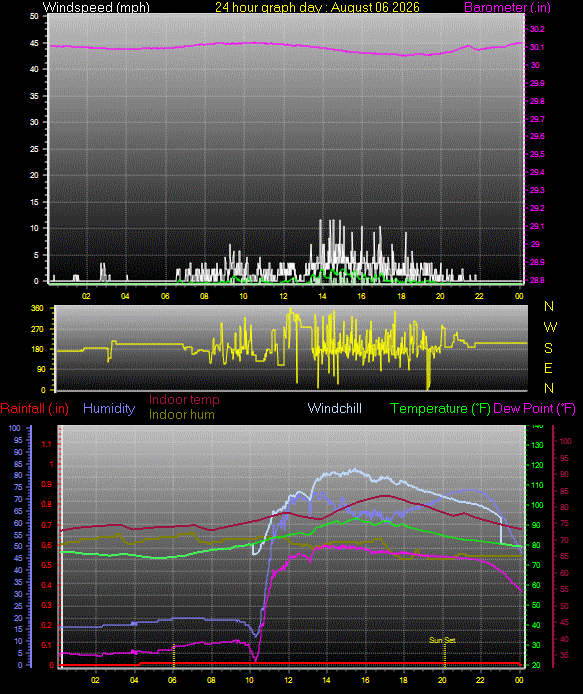The image size is (583, 694).
Task: Click the S wind direction letter
Action: click(x=548, y=348)
